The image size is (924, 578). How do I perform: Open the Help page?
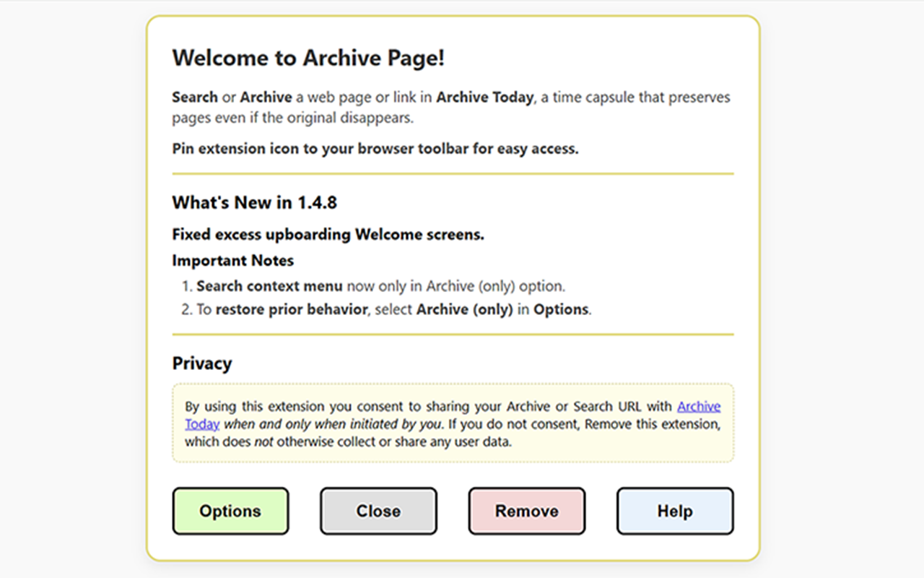tap(674, 511)
